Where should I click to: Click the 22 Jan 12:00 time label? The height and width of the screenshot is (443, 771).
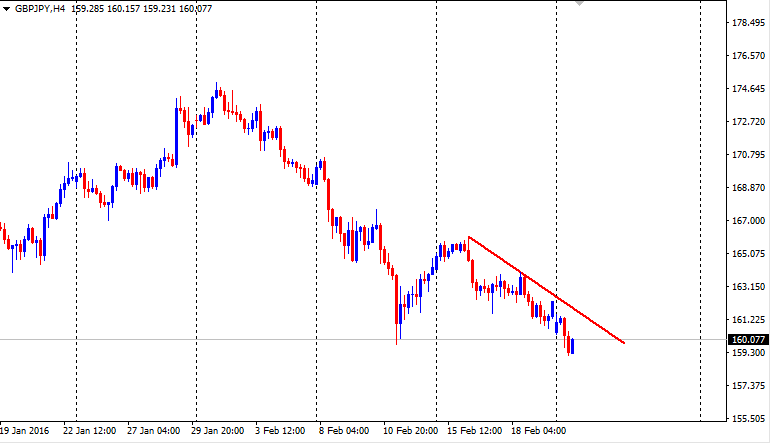click(x=89, y=431)
